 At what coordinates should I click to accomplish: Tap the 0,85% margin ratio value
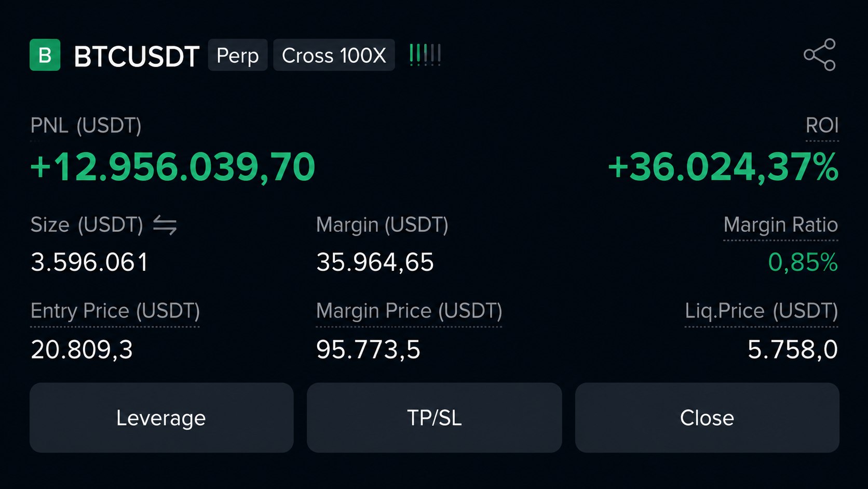pos(803,262)
